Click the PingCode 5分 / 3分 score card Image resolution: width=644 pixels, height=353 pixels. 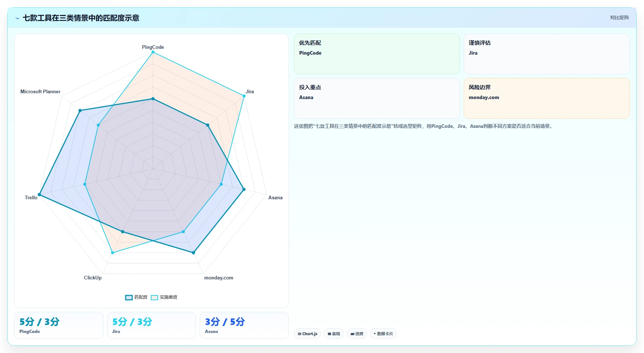click(x=59, y=325)
